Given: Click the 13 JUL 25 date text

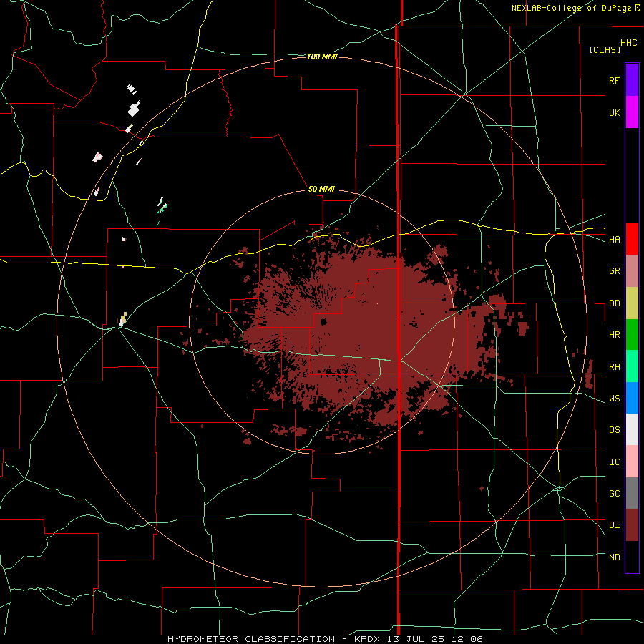Looking at the screenshot, I should point(416,639).
